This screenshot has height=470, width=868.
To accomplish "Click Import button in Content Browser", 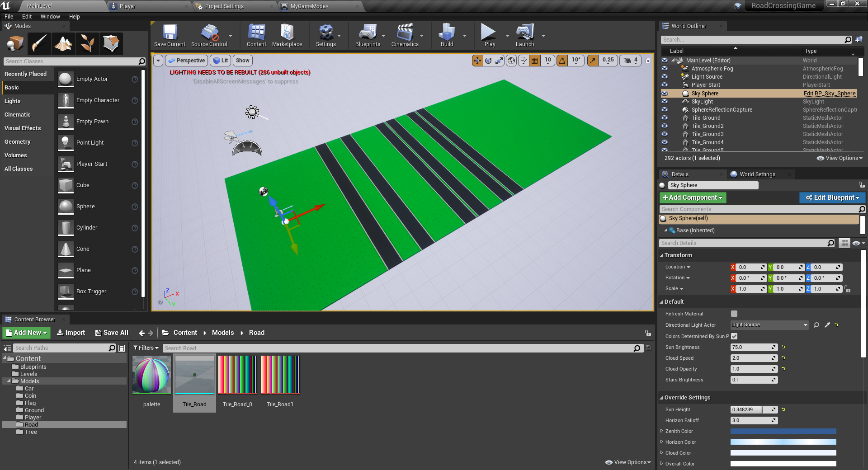I will (71, 333).
